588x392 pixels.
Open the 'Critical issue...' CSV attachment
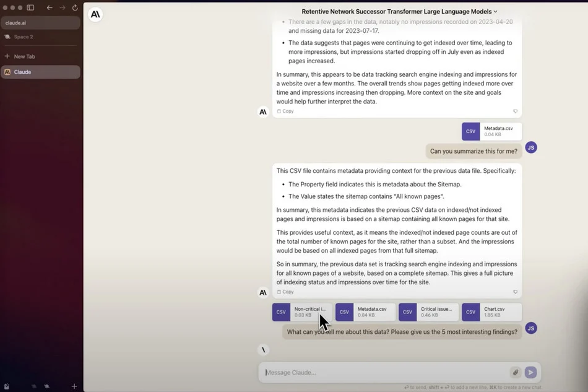429,312
